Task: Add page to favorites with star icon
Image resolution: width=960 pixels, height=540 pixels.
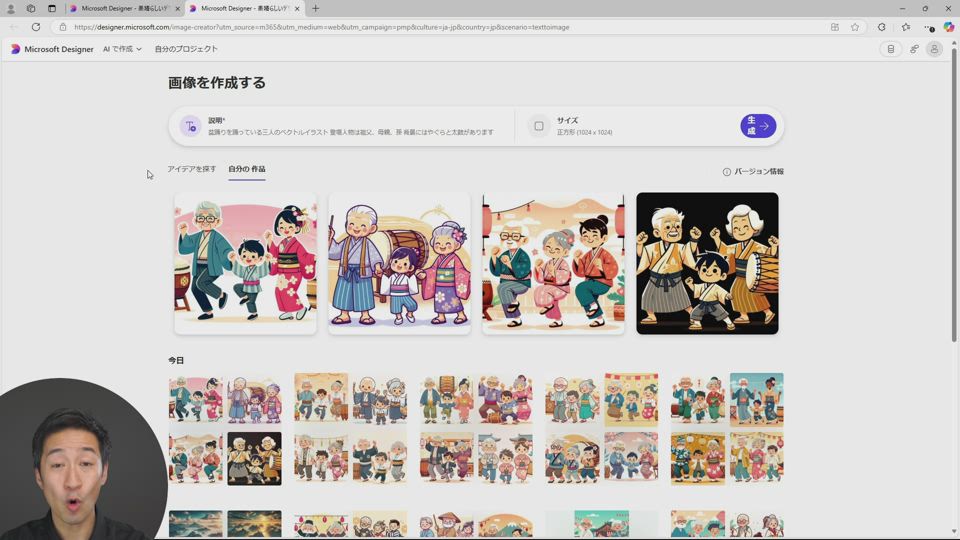Action: (x=855, y=27)
